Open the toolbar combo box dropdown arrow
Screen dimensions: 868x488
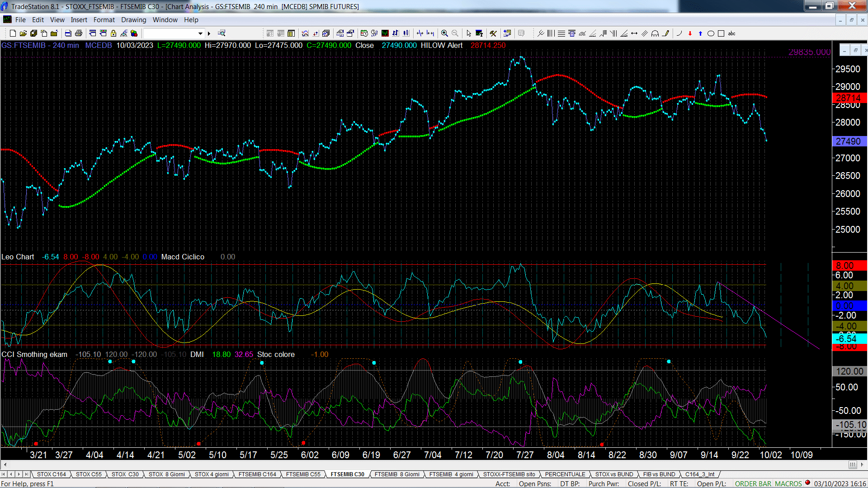[x=200, y=33]
